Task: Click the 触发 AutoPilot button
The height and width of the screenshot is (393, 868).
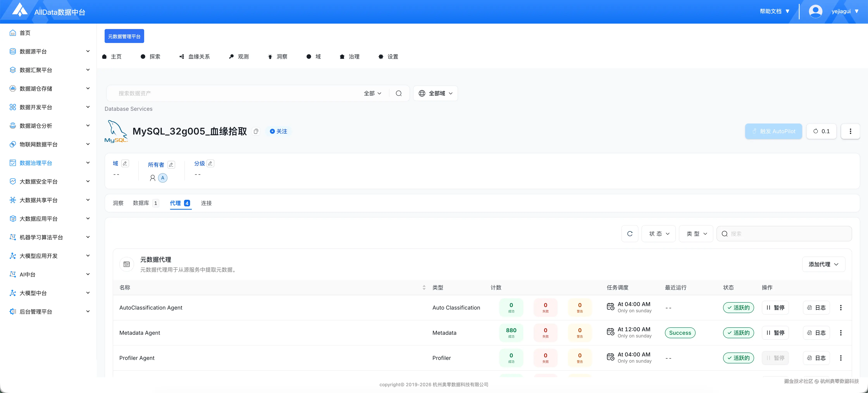Action: tap(773, 131)
